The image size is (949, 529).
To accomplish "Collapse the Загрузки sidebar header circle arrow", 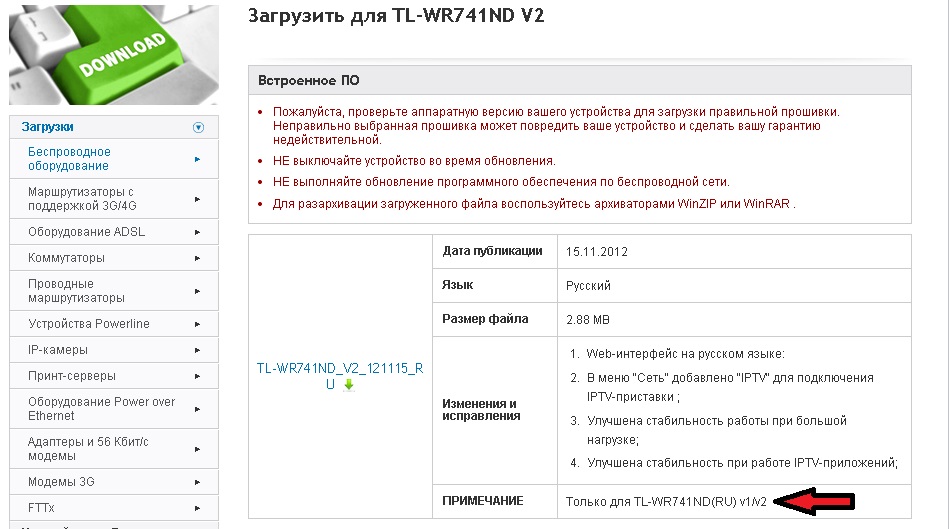I will (x=198, y=127).
